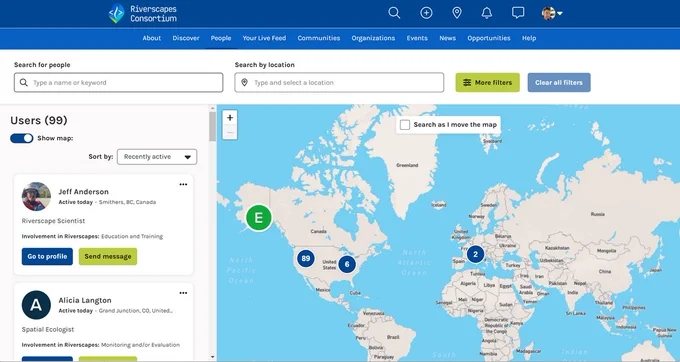Click the users list scrollbar thumb
680x362 pixels.
[212, 127]
